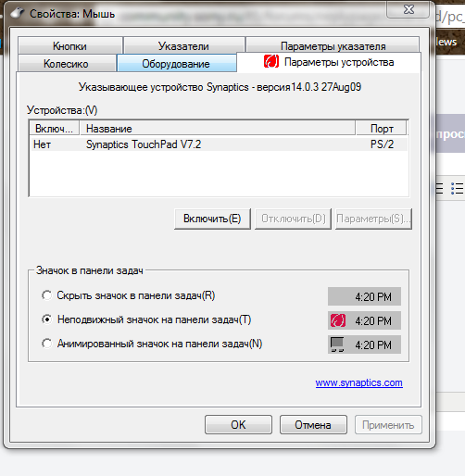The image size is (465, 476).
Task: Select the Параметры устройства tab
Action: point(329,63)
